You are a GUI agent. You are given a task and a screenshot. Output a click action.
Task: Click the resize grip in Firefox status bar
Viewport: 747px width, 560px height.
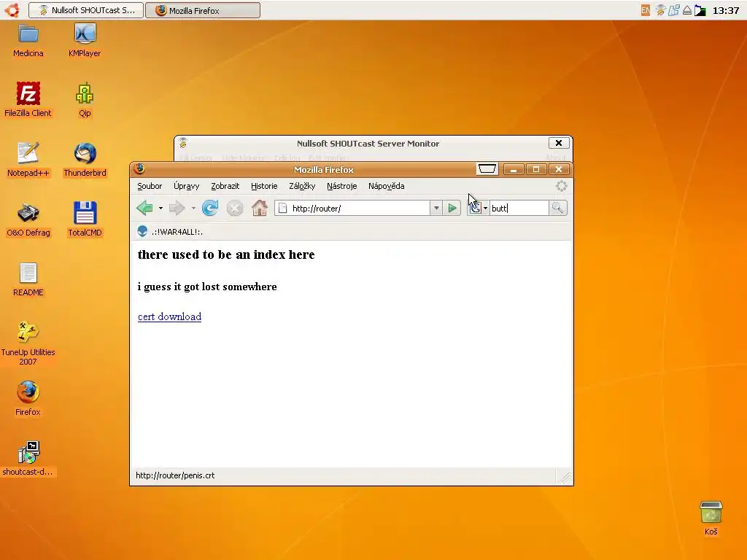pyautogui.click(x=565, y=477)
